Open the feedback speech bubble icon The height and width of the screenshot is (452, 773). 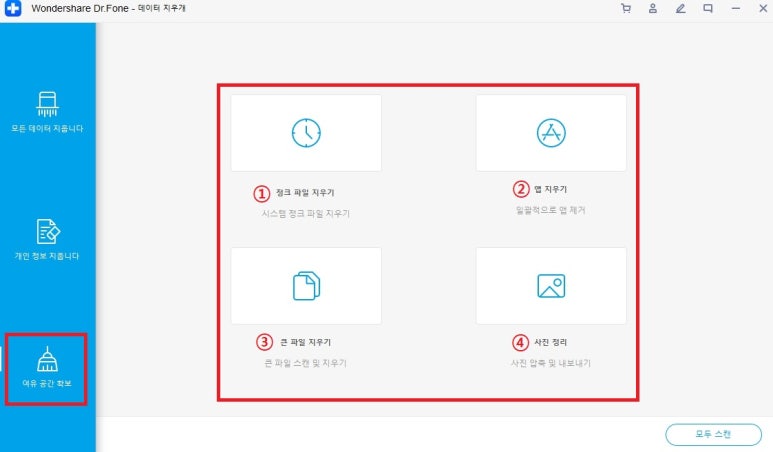(x=707, y=8)
